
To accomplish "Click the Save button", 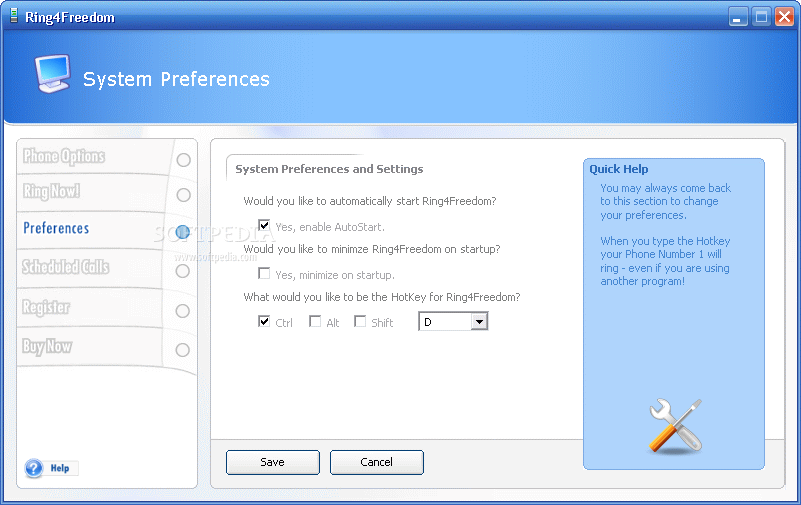I will [273, 462].
